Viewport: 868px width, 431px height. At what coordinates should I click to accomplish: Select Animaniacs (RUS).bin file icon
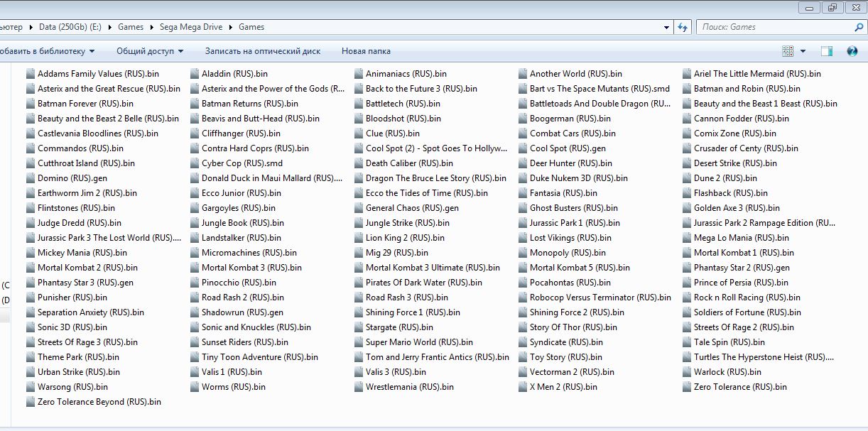tap(359, 74)
